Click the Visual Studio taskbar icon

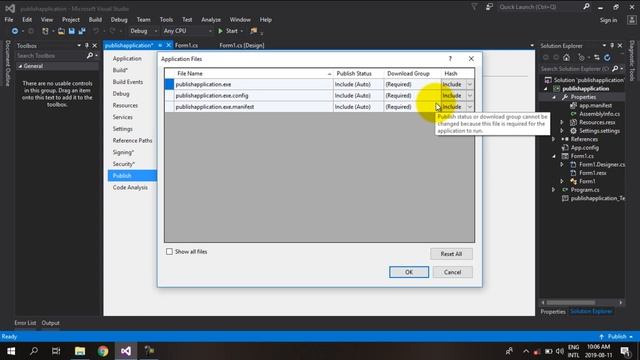(x=126, y=351)
